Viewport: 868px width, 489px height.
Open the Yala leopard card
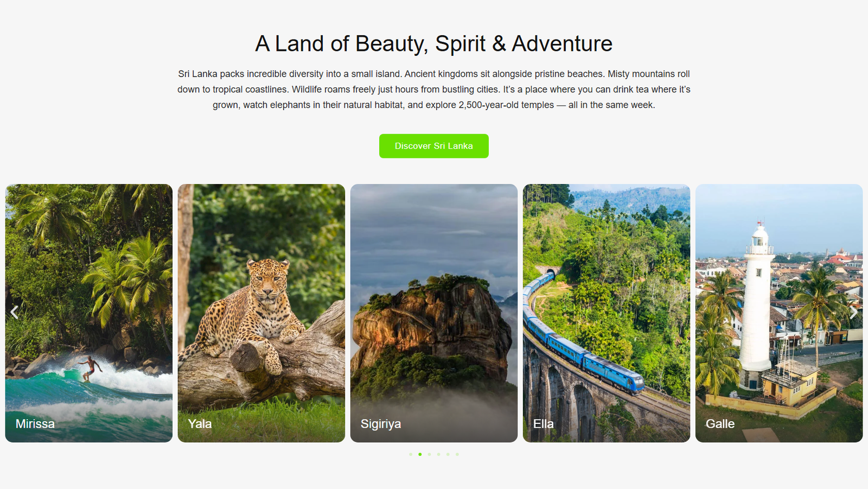[x=261, y=313]
